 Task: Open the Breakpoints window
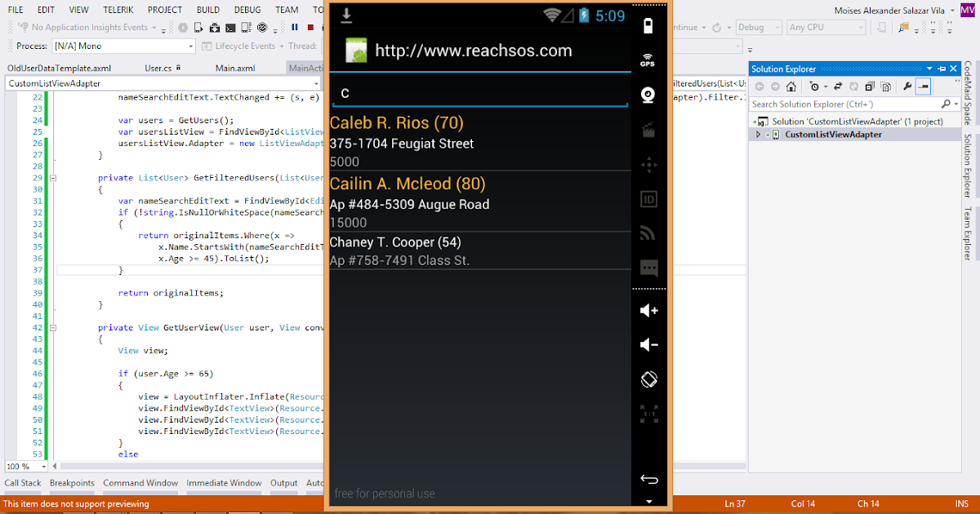pyautogui.click(x=72, y=483)
